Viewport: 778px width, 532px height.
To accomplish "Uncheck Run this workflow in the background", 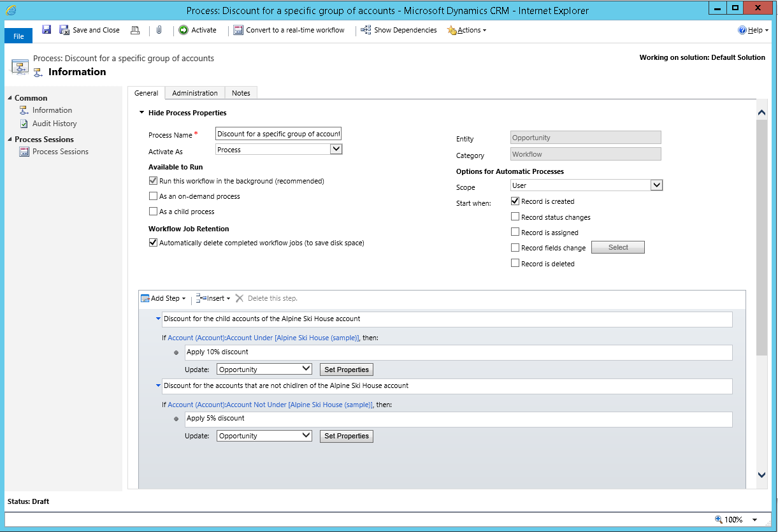I will pos(153,180).
